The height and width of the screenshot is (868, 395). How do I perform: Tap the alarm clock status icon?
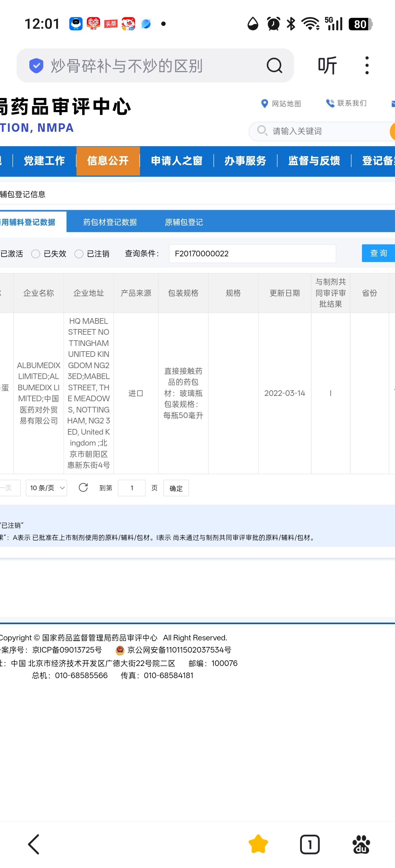273,24
